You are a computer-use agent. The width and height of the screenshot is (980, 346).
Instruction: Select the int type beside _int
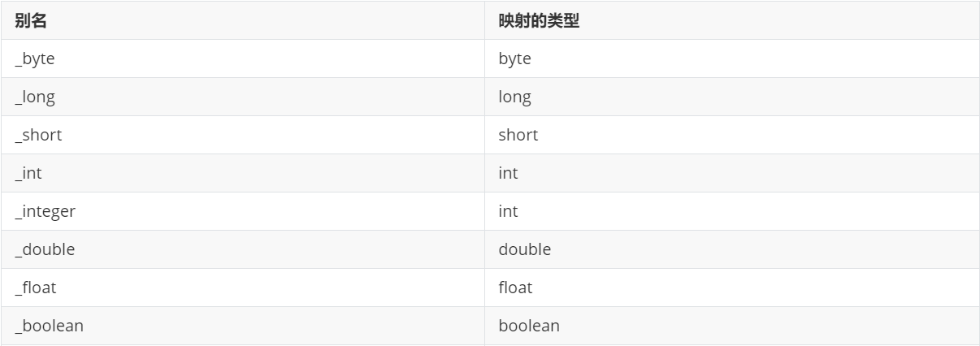tap(508, 174)
